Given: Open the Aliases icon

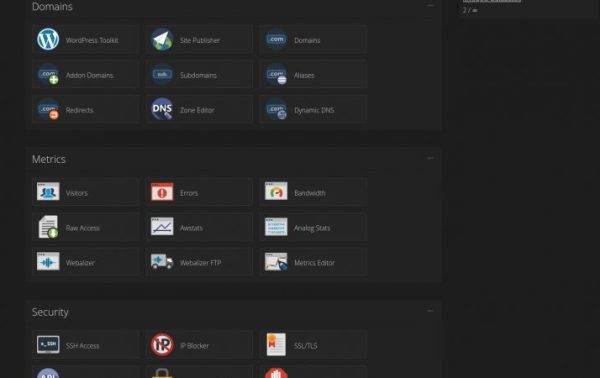Looking at the screenshot, I should 276,74.
